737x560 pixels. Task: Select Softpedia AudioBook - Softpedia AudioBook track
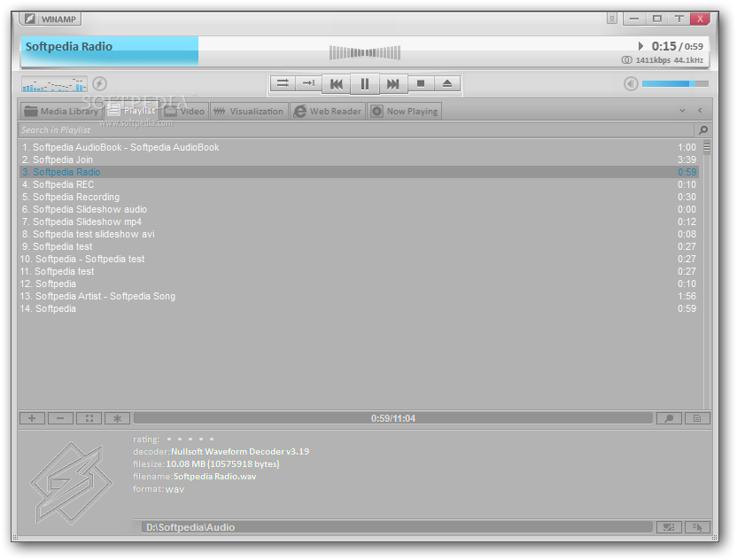pyautogui.click(x=359, y=147)
